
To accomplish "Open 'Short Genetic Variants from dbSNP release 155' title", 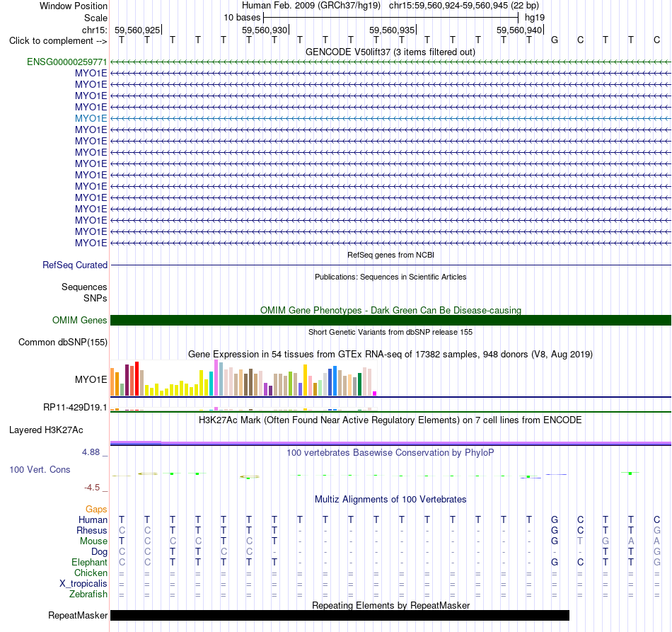I will point(390,332).
